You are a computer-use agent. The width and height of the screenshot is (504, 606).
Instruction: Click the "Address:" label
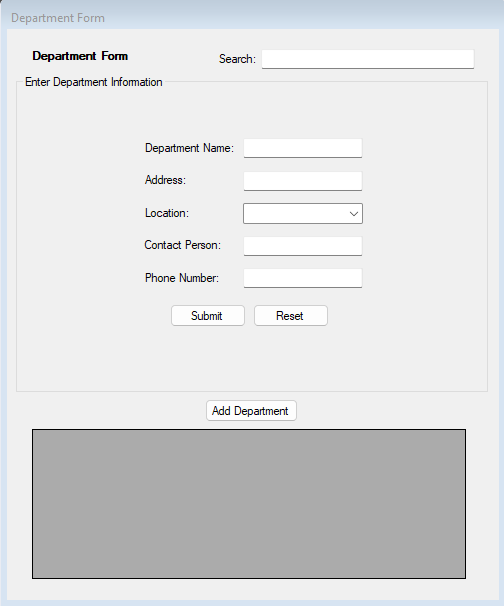coord(165,180)
